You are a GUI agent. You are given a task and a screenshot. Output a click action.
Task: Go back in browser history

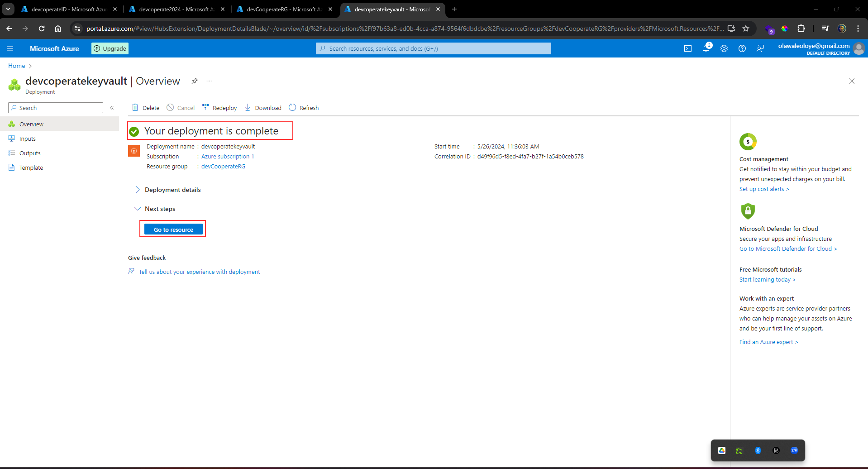click(9, 29)
